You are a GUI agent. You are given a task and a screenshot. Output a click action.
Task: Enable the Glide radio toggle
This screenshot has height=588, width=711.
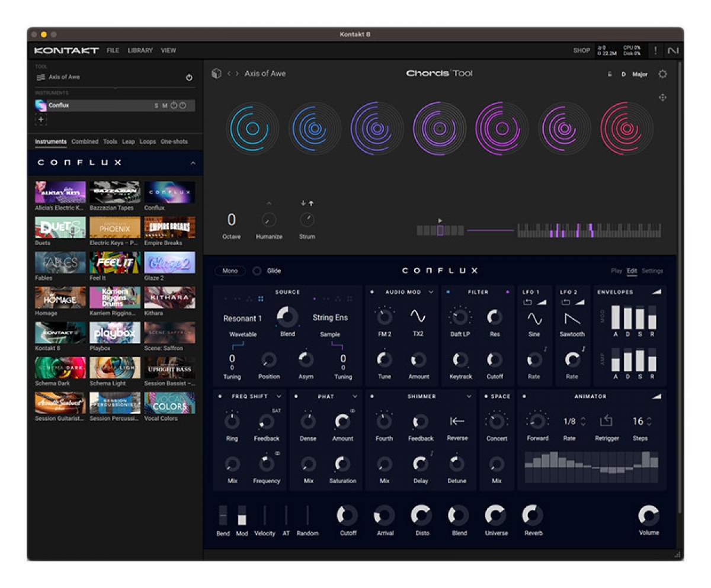pos(257,271)
